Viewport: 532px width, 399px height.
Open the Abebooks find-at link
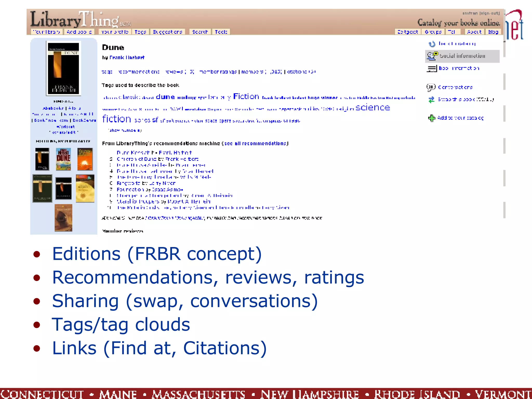click(53, 108)
